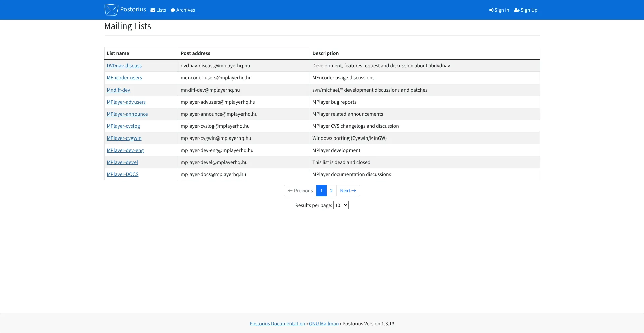This screenshot has width=644, height=333.
Task: Open the DVDnav-discuss list
Action: tap(124, 66)
